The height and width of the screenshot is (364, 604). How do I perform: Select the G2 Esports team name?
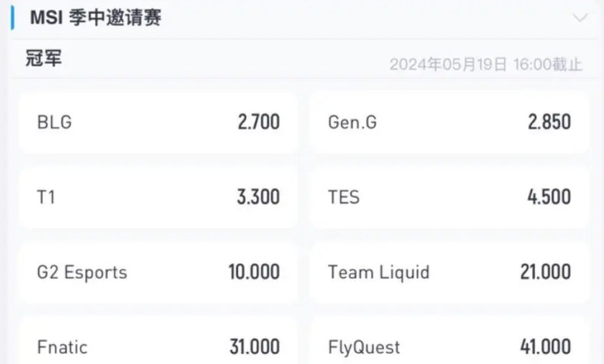(82, 272)
